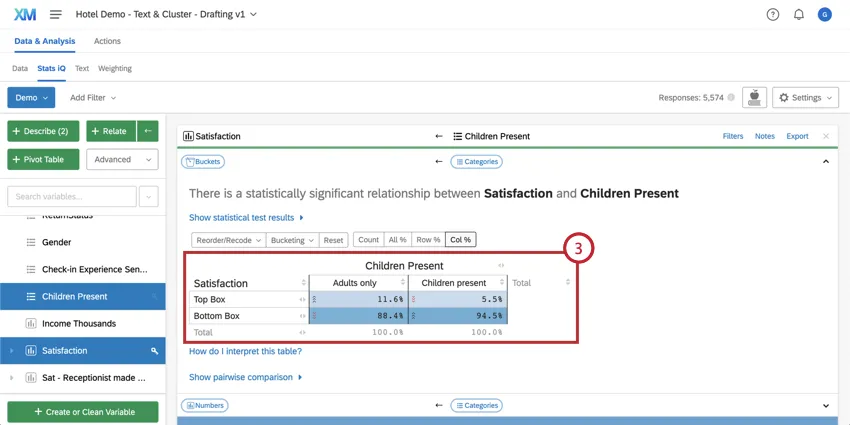The image size is (850, 425).
Task: Switch table display to Row %
Action: tap(428, 240)
